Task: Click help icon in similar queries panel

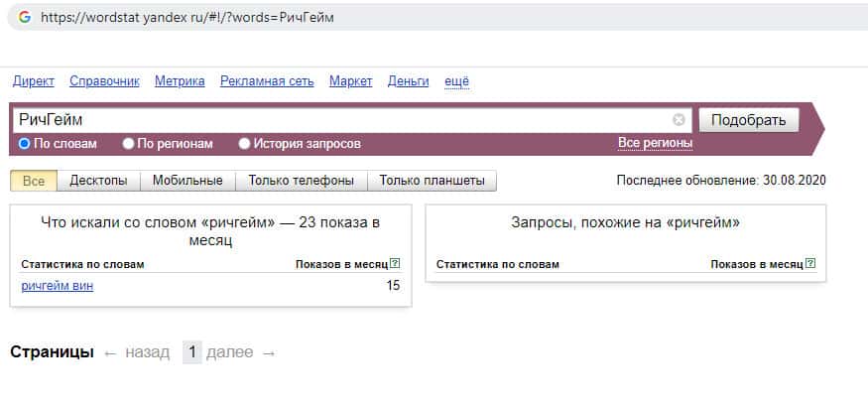Action: point(810,264)
